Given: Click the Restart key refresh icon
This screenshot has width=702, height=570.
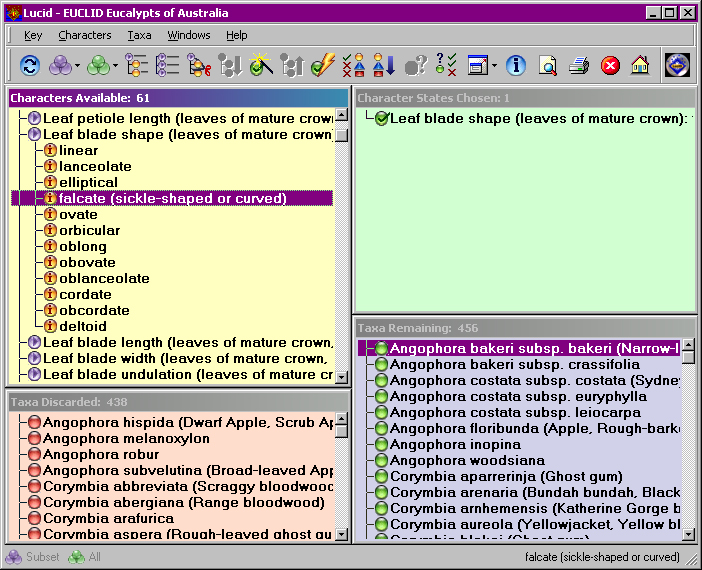Looking at the screenshot, I should click(x=30, y=66).
